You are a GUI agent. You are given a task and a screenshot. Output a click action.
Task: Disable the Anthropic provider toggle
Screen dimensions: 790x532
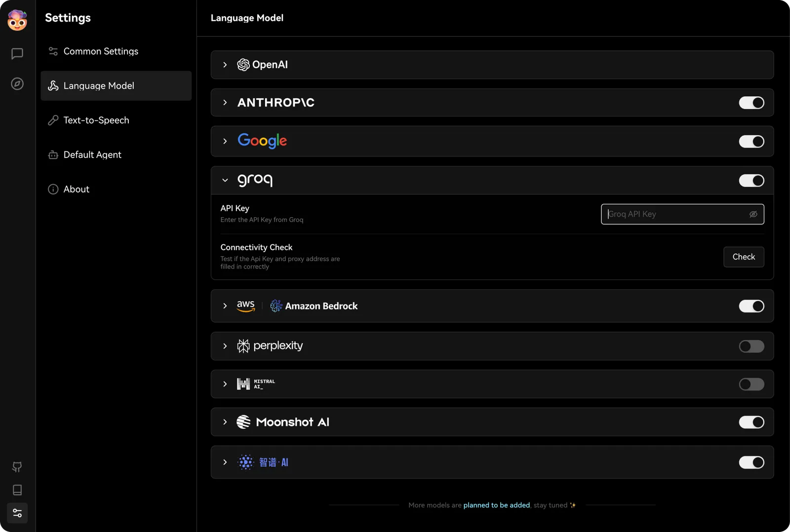pos(751,103)
